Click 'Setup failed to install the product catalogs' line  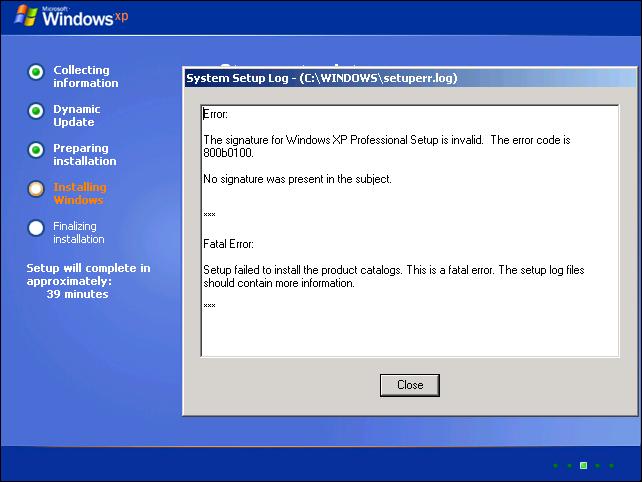click(393, 270)
